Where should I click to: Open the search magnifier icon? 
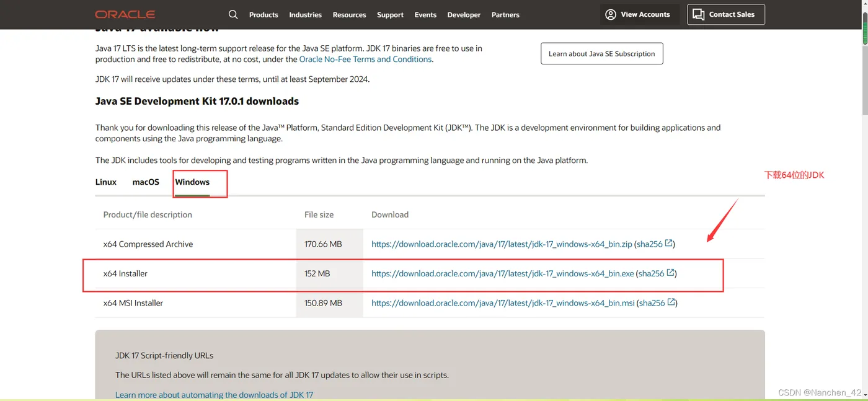tap(233, 14)
